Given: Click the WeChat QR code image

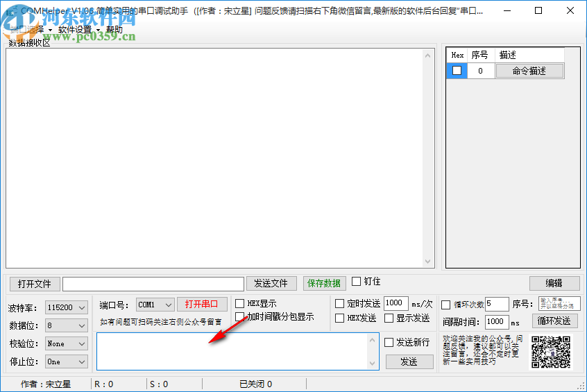Looking at the screenshot, I should [x=551, y=352].
